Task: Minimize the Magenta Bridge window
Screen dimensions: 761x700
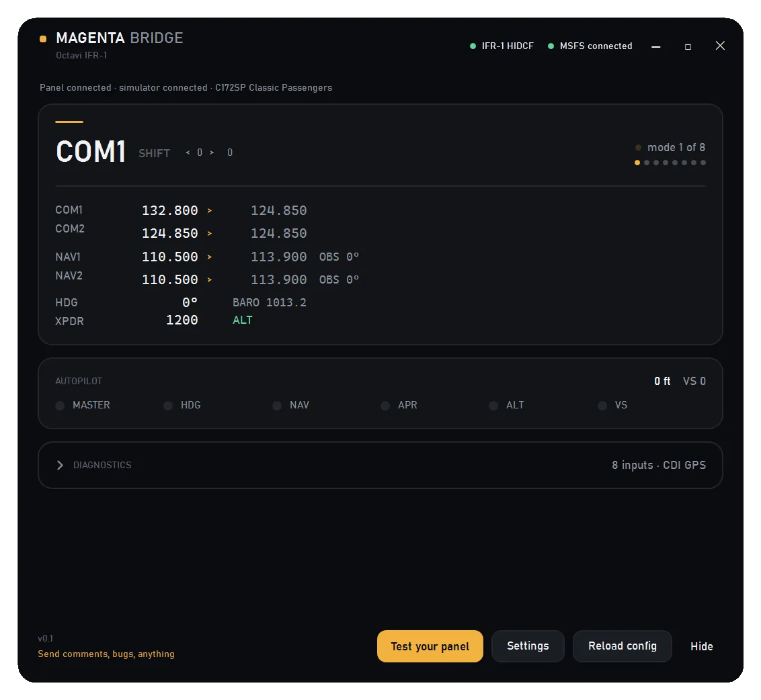Action: pyautogui.click(x=655, y=46)
